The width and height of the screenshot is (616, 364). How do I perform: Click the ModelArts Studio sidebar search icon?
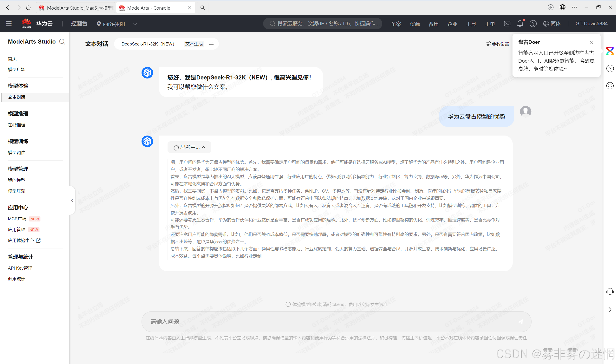pos(62,42)
